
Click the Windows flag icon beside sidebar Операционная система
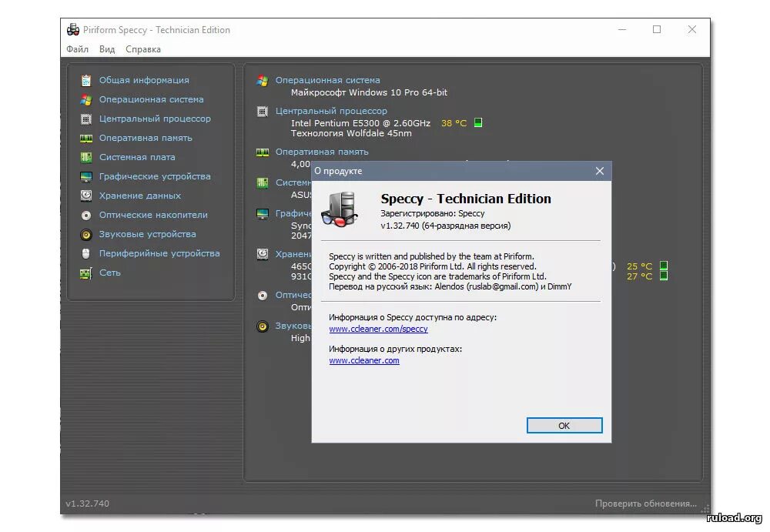click(86, 100)
